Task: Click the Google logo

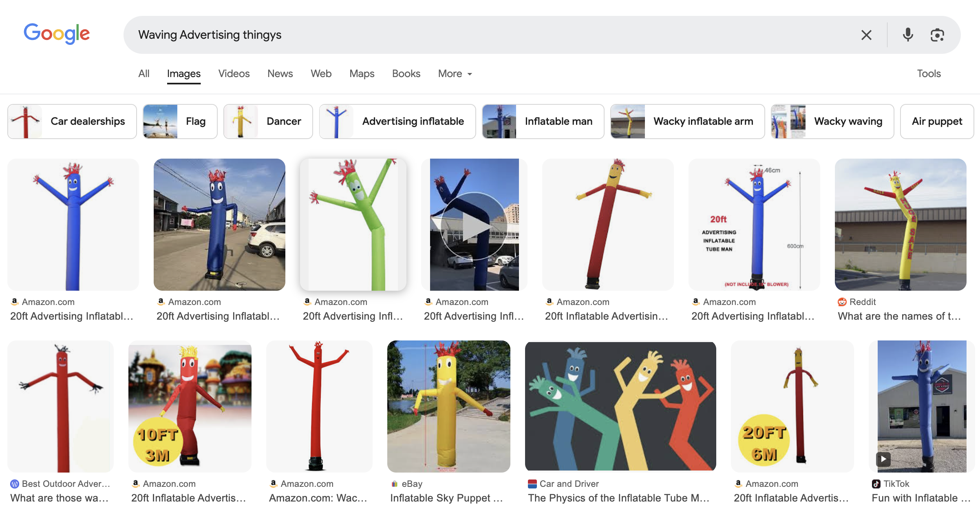Action: tap(57, 34)
